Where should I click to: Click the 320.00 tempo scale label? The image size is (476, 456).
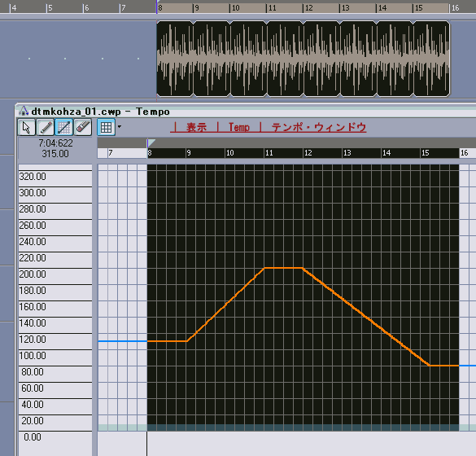point(33,177)
